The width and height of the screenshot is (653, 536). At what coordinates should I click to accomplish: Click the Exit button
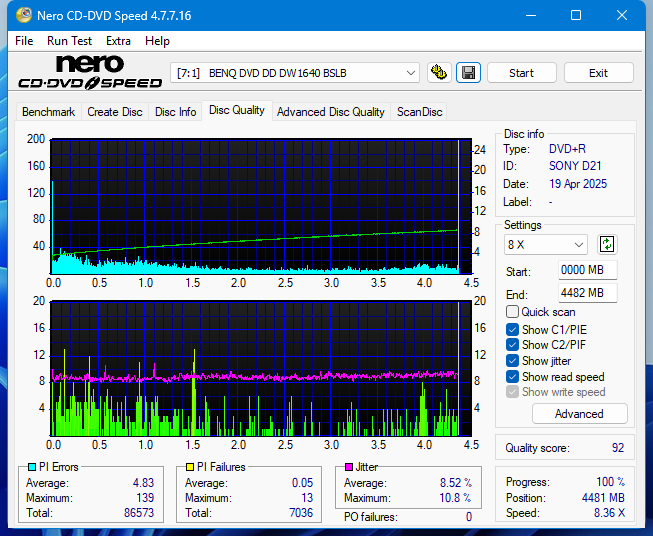598,73
